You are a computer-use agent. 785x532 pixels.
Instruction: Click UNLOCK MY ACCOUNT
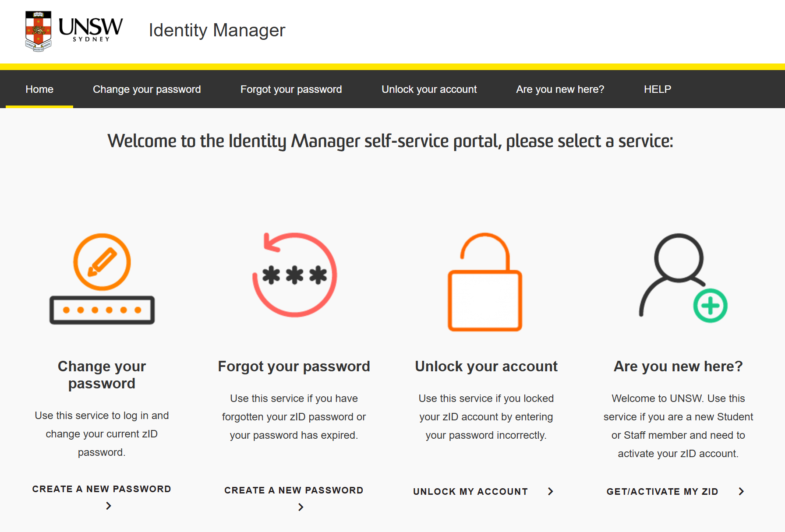[x=470, y=491]
